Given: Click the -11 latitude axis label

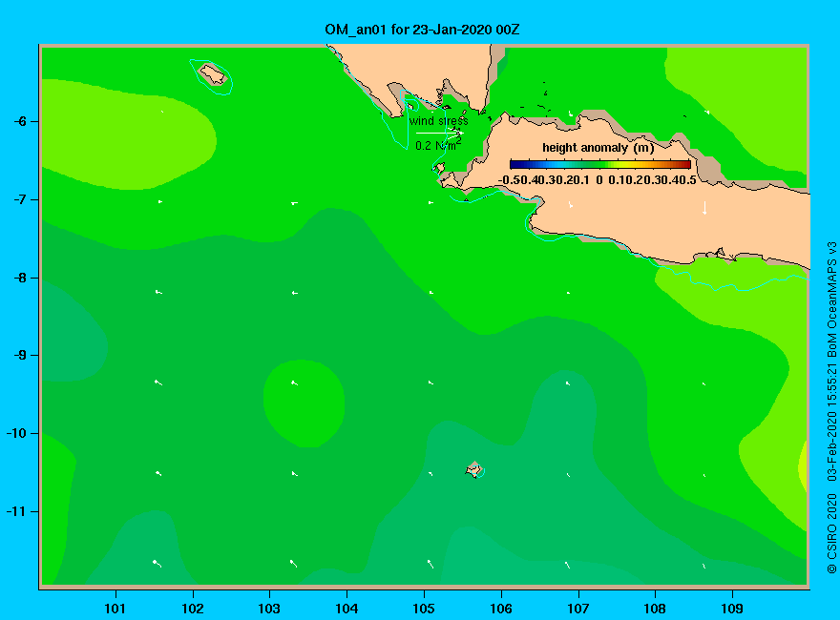Looking at the screenshot, I should (x=16, y=511).
